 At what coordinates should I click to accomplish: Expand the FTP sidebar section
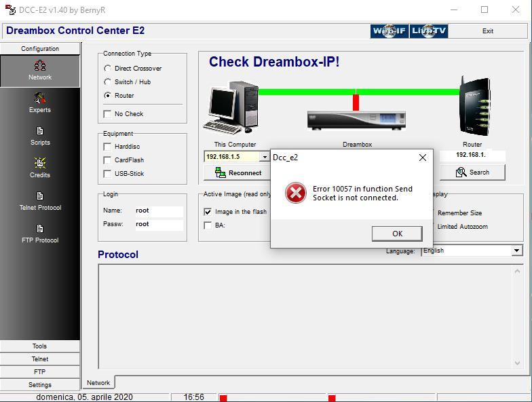click(x=39, y=372)
